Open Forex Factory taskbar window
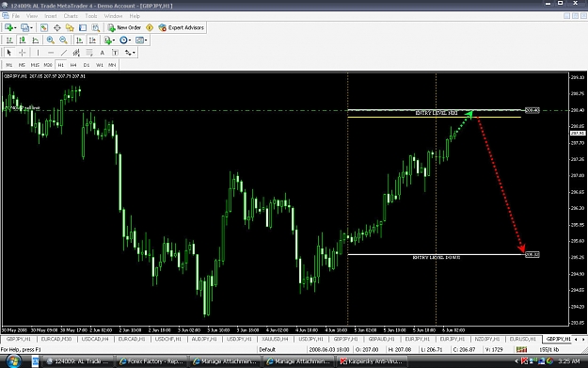 [x=151, y=361]
